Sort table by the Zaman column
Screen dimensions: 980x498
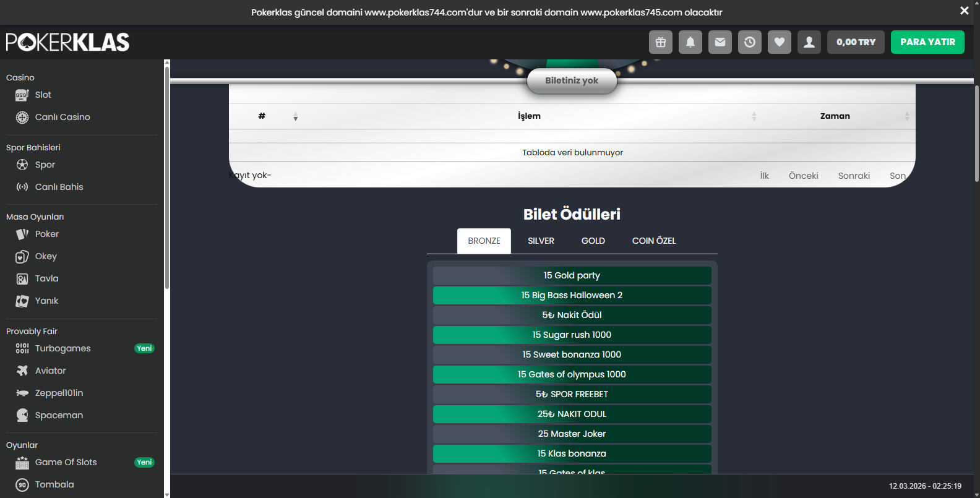coord(835,116)
